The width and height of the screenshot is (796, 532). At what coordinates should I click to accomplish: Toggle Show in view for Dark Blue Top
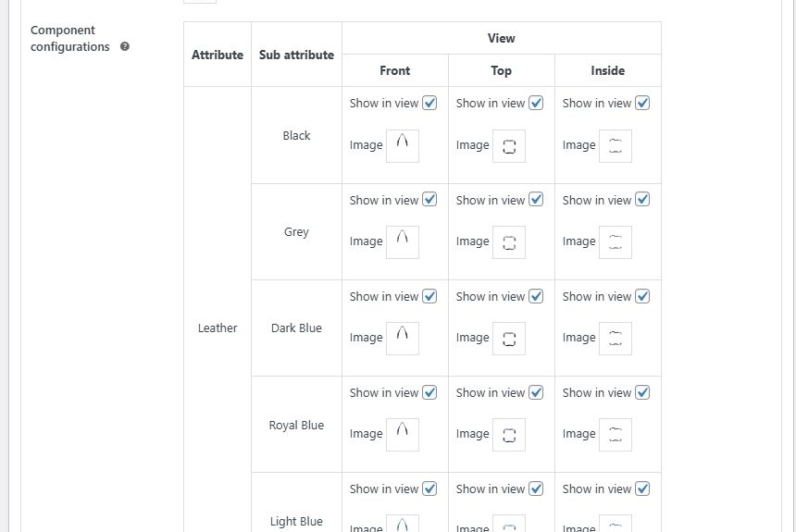coord(536,296)
